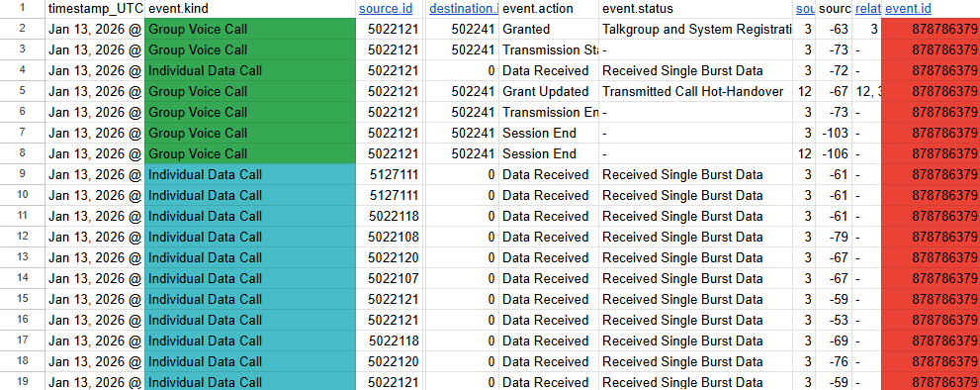Image resolution: width=980 pixels, height=390 pixels.
Task: Select row header 5
Action: pyautogui.click(x=23, y=91)
